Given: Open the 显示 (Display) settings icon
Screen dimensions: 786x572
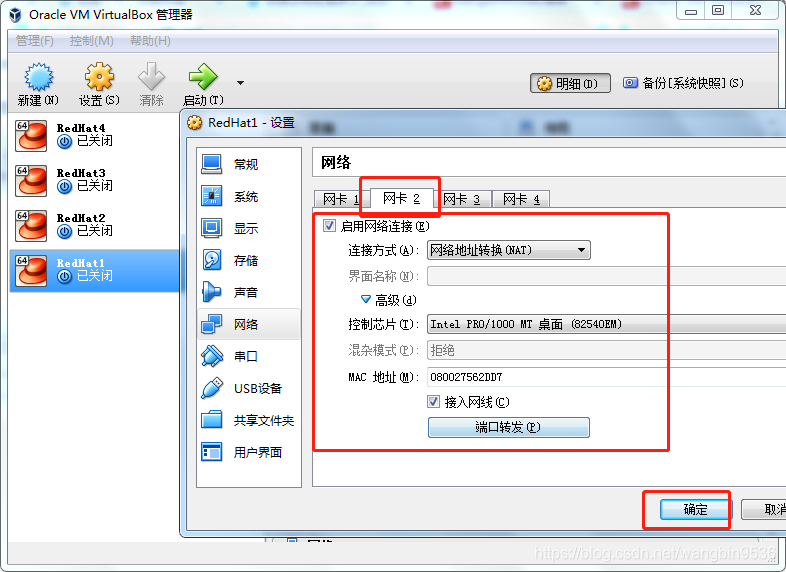Looking at the screenshot, I should point(212,228).
